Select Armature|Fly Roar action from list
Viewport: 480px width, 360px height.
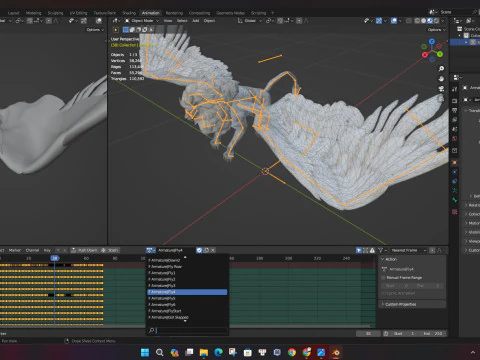(187, 267)
